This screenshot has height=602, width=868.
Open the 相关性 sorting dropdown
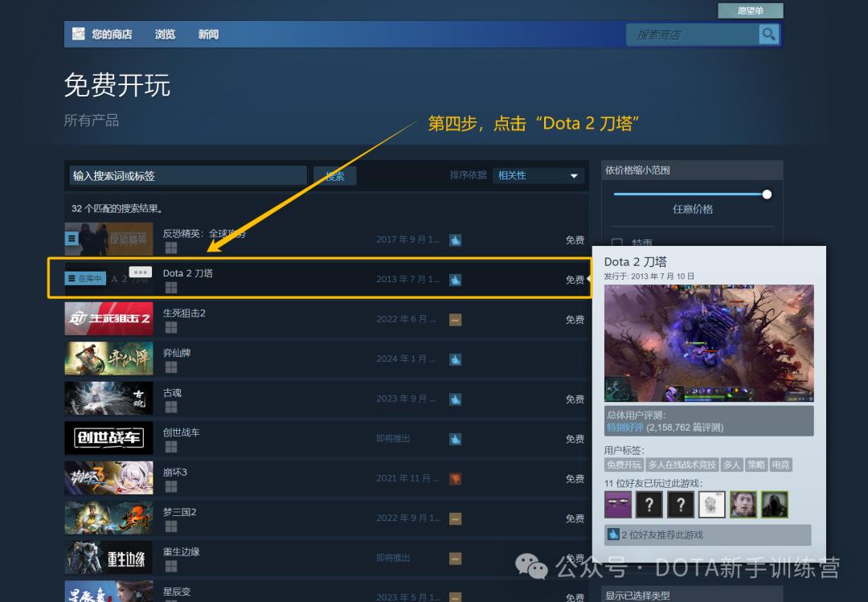click(538, 174)
